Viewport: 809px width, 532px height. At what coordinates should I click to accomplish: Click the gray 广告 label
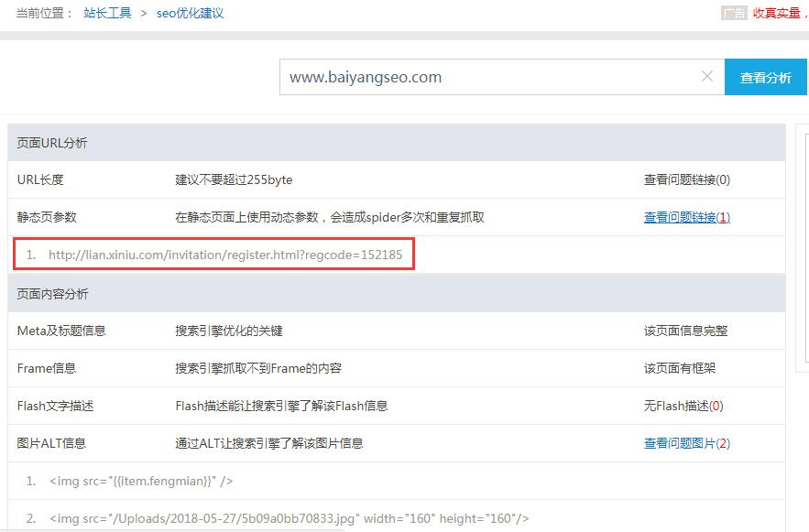734,13
